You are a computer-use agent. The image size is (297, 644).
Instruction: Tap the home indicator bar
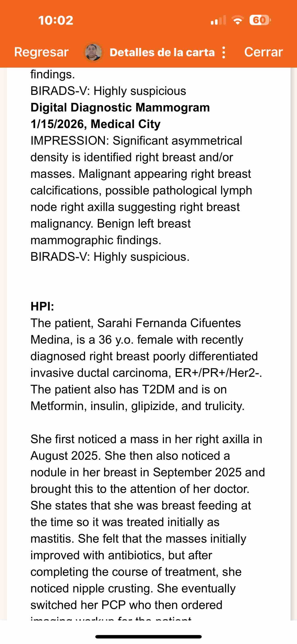[148, 636]
